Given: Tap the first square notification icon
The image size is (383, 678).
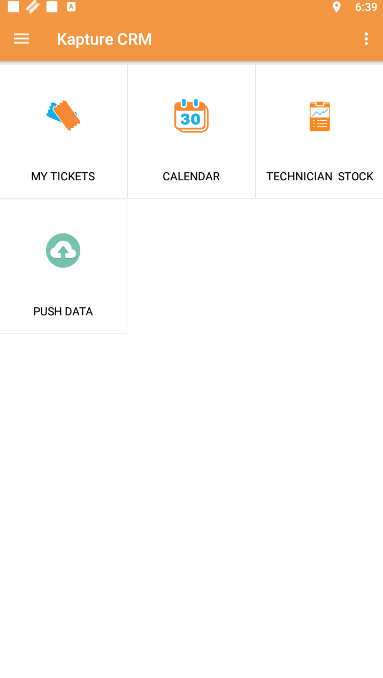Looking at the screenshot, I should click(13, 7).
